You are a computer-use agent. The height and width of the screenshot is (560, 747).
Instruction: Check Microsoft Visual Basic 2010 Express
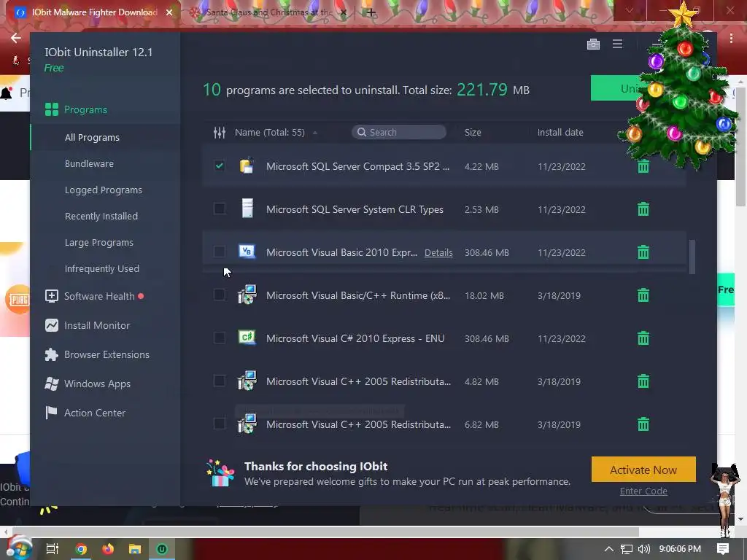click(x=219, y=252)
